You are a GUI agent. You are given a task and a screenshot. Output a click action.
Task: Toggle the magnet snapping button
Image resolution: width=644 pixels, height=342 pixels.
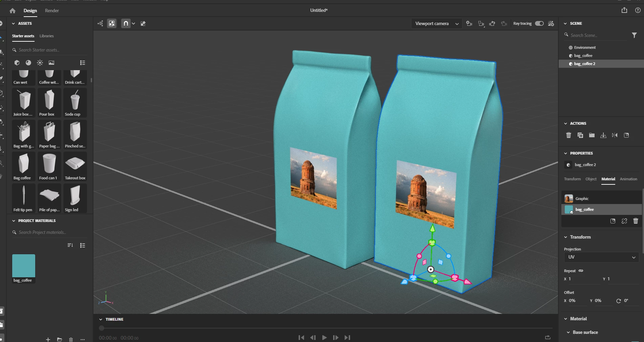[126, 23]
